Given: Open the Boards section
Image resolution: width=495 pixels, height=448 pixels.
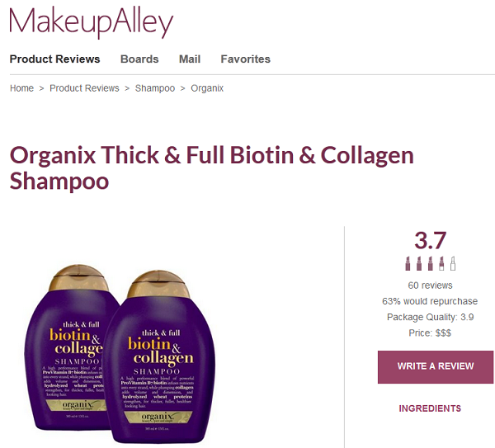Looking at the screenshot, I should tap(139, 59).
